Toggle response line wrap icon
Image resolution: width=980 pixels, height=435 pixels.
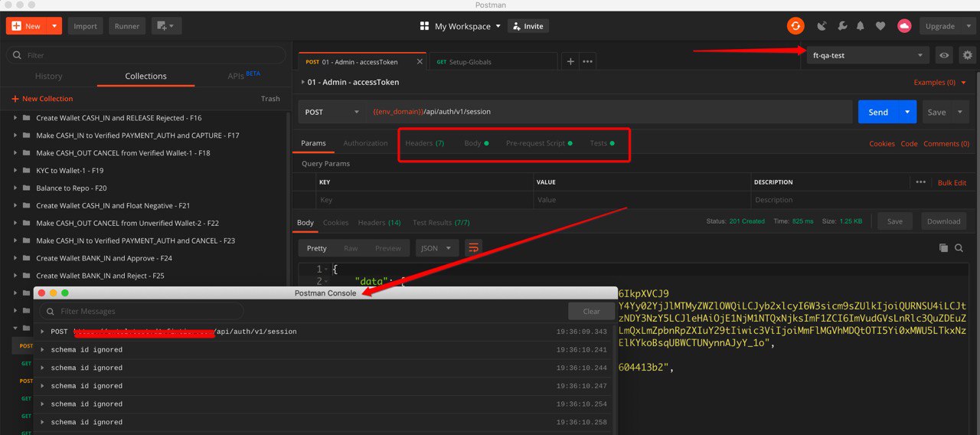(474, 248)
